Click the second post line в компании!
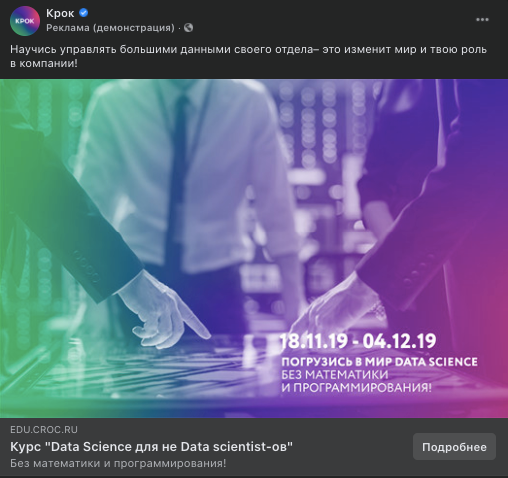Image resolution: width=508 pixels, height=478 pixels. click(44, 63)
